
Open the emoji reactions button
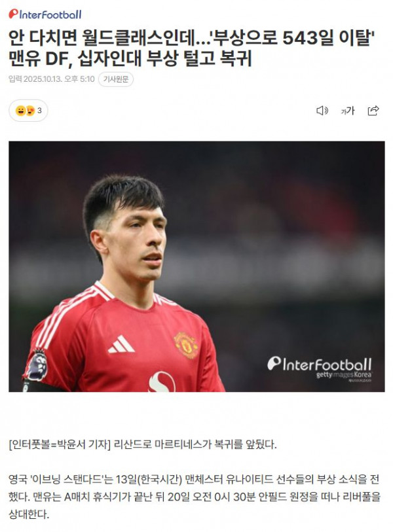pos(28,111)
